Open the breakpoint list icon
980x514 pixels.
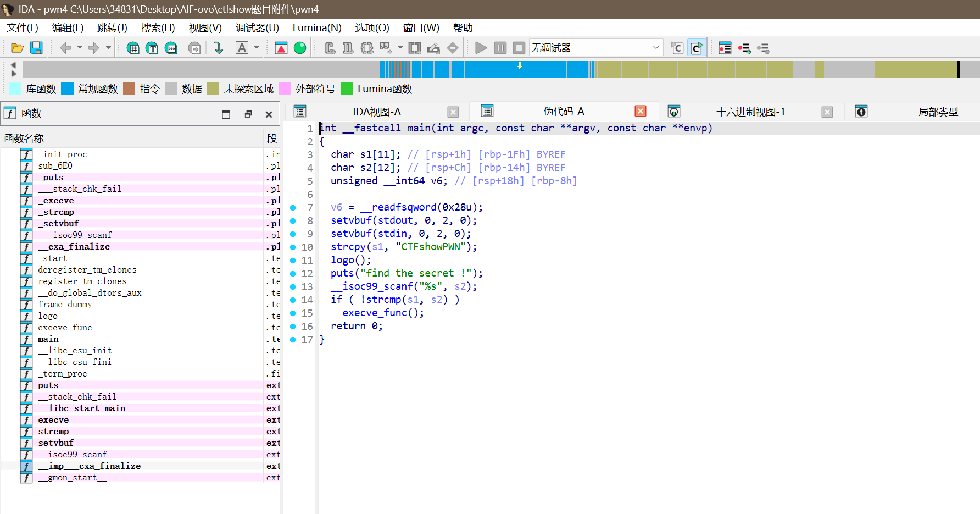tap(725, 48)
